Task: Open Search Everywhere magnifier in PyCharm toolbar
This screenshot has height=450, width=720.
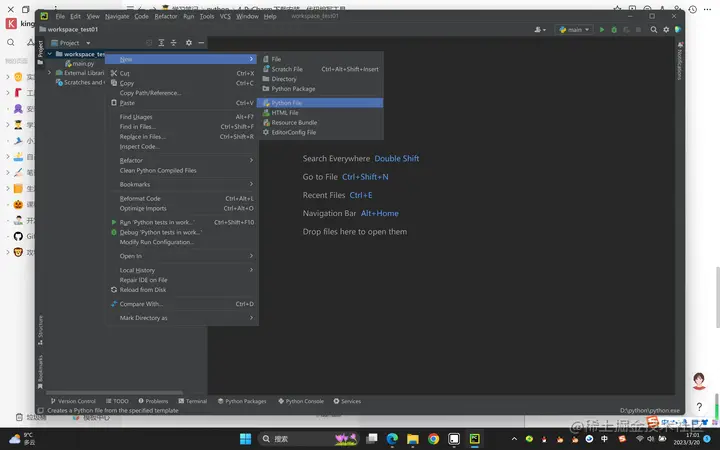Action: coord(653,29)
